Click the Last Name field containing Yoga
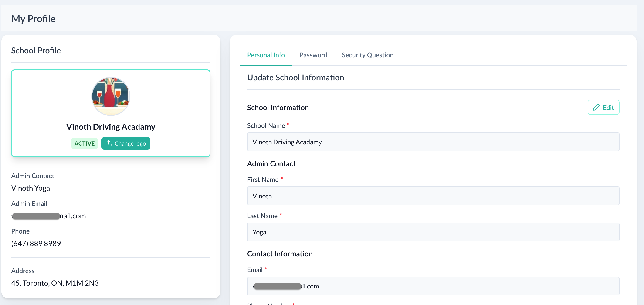The height and width of the screenshot is (305, 644). (433, 232)
